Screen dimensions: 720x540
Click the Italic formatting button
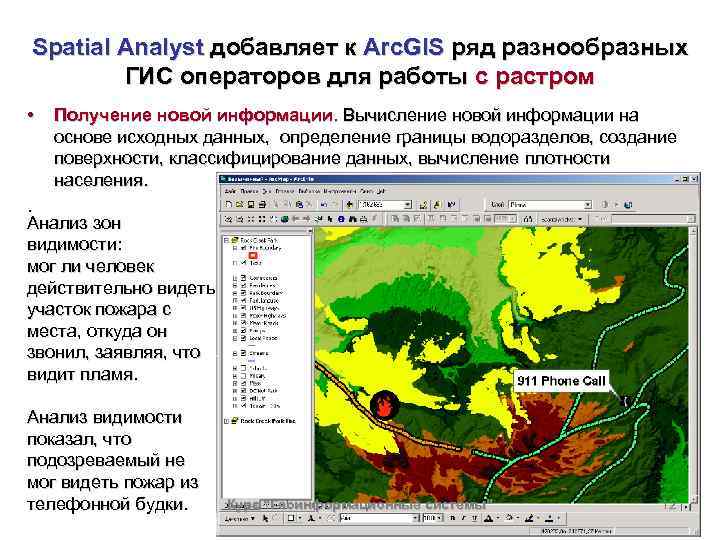464,518
